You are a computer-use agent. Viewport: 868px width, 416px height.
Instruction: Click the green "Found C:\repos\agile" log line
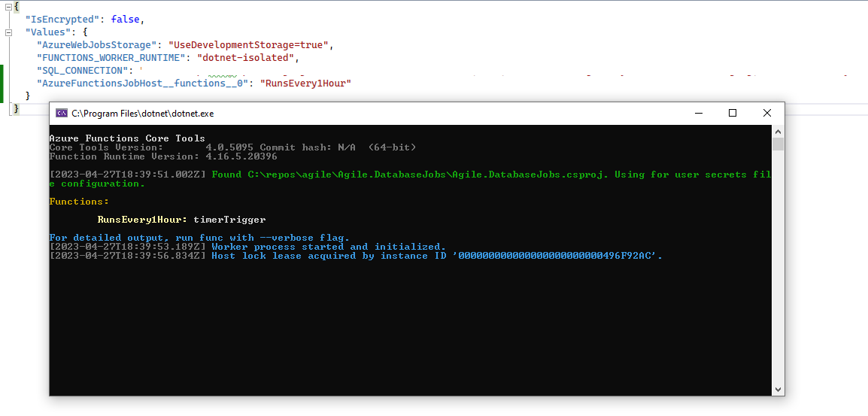point(410,179)
